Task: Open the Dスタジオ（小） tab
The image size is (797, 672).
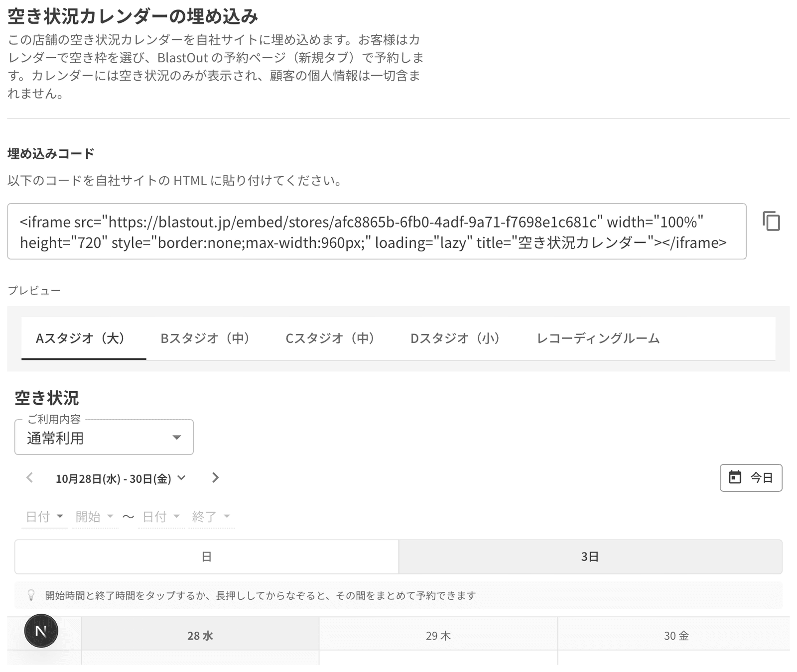Action: 459,338
